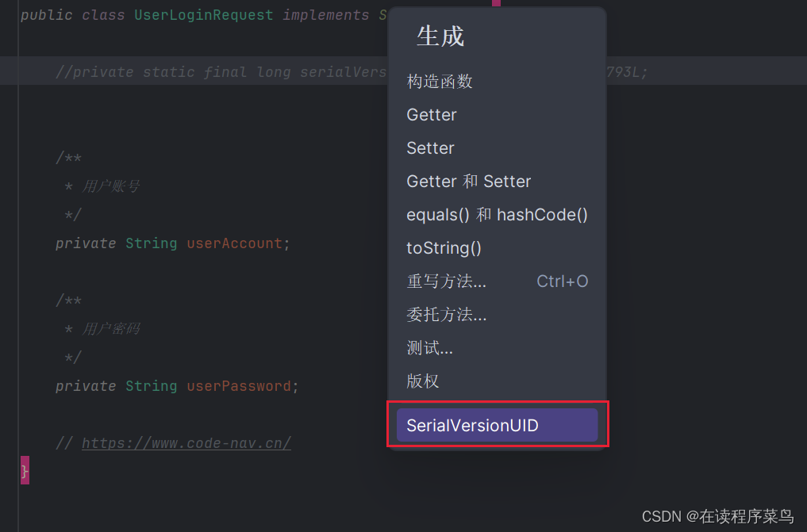
Task: Select the 版权 copyright option
Action: click(422, 381)
